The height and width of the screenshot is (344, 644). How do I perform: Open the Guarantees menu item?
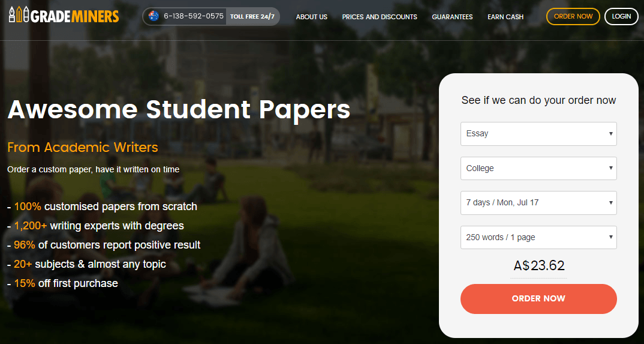[452, 17]
